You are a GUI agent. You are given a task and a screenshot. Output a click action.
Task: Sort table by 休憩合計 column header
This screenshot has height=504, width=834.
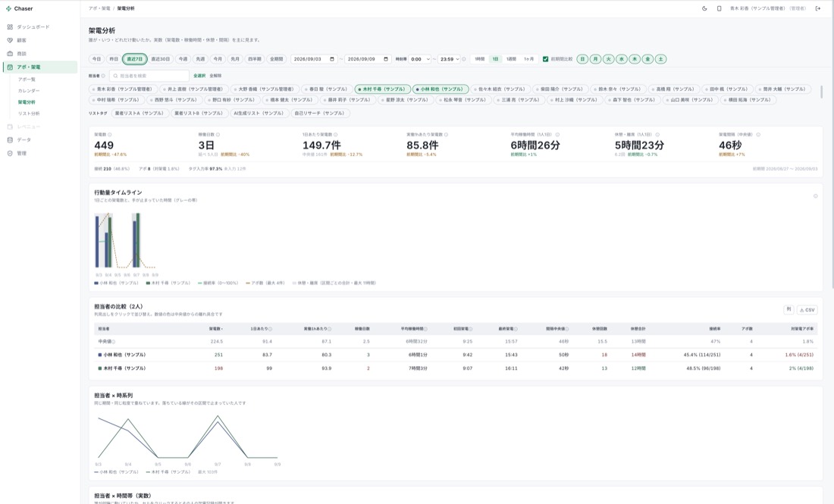coord(638,329)
